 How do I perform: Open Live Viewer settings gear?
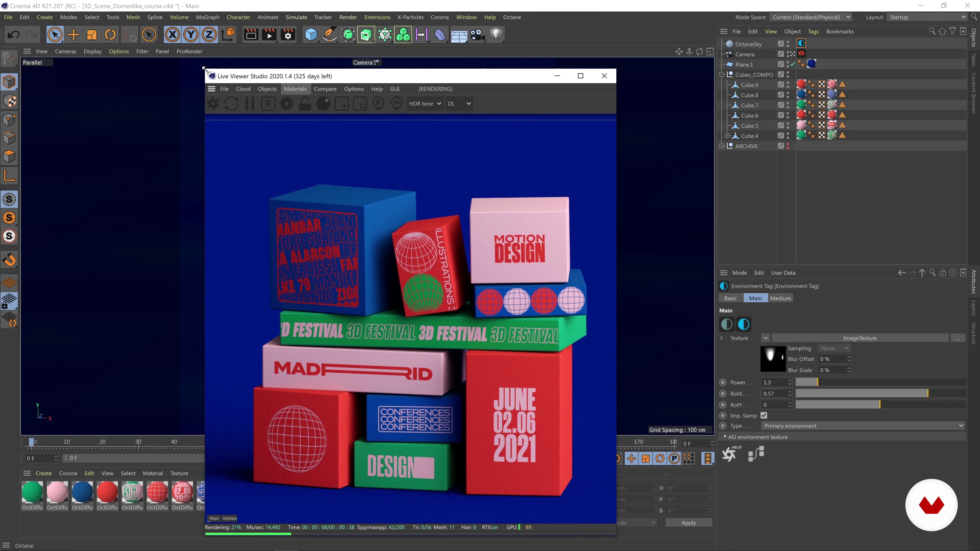[286, 104]
